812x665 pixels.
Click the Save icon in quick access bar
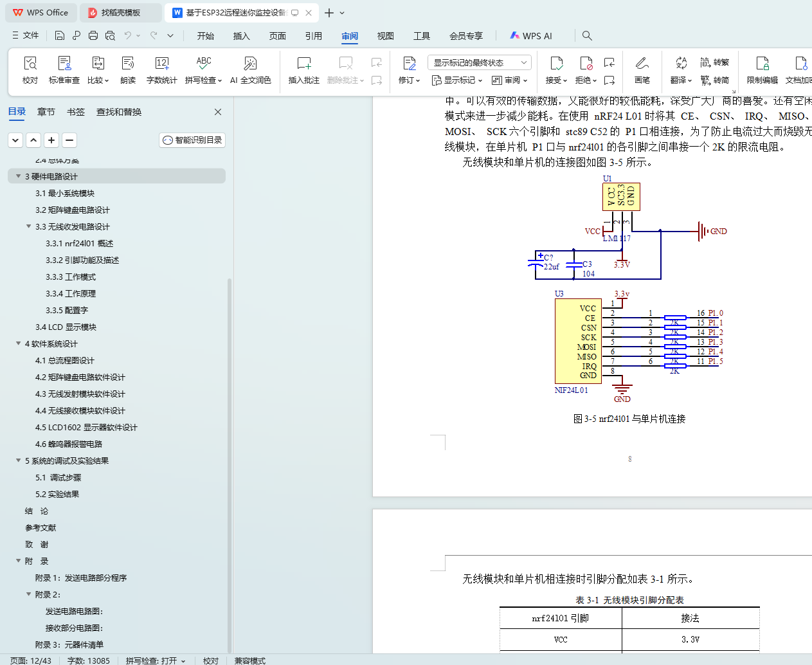tap(60, 35)
